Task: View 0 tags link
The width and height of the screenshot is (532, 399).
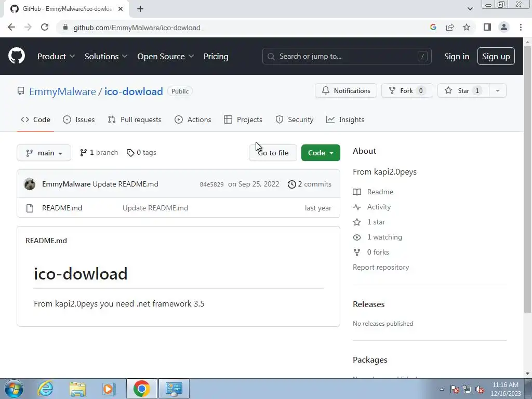Action: point(141,153)
